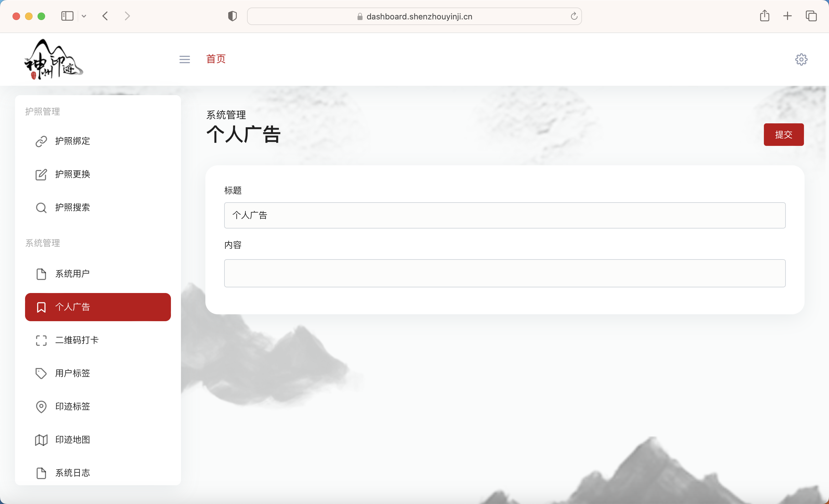The image size is (829, 504).
Task: Open 护照搜索 via the search icon
Action: (x=41, y=207)
